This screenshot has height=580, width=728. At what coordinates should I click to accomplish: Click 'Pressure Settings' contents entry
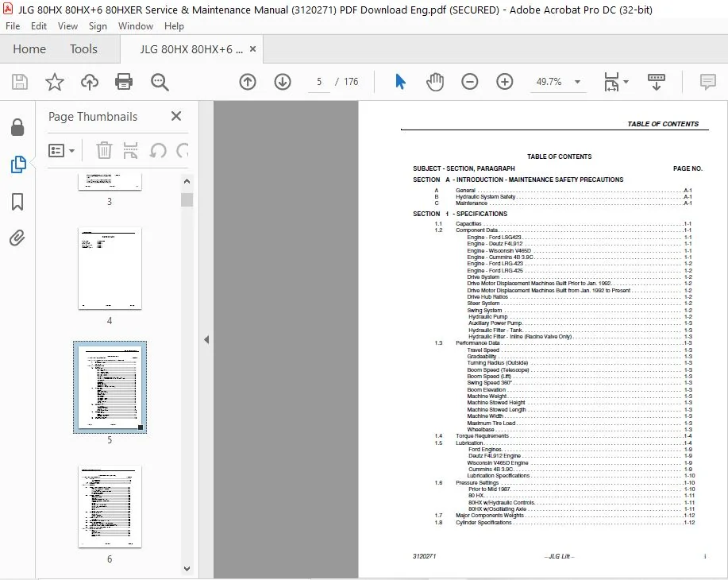pos(477,483)
